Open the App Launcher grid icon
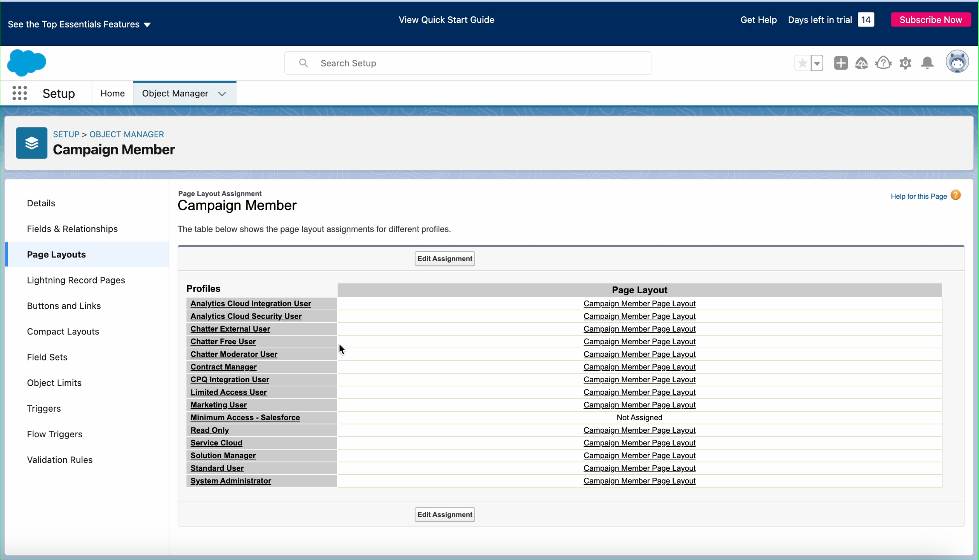The width and height of the screenshot is (979, 560). 19,93
